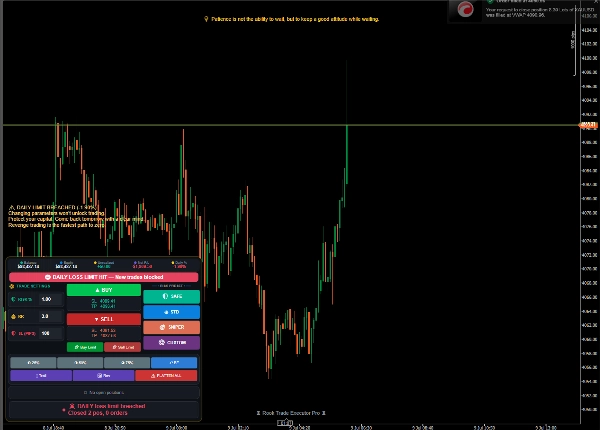The width and height of the screenshot is (600, 430).
Task: Select the SNIPER risk preset
Action: click(171, 327)
